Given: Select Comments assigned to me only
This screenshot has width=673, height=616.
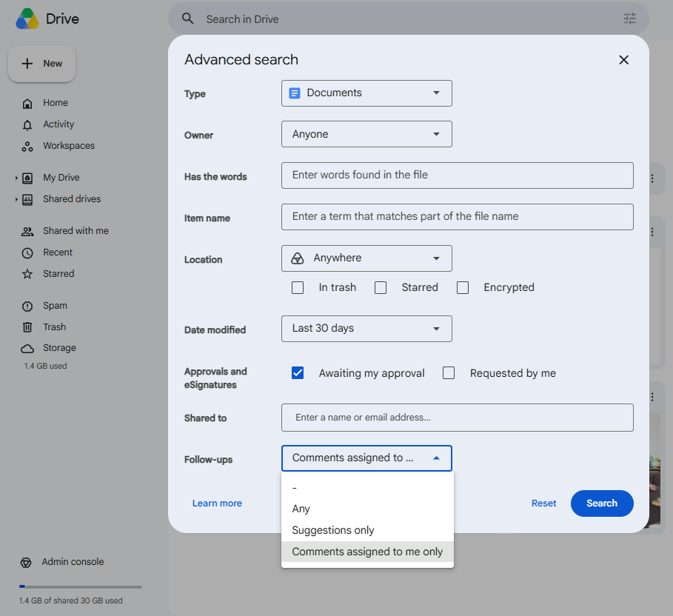Looking at the screenshot, I should pos(367,552).
